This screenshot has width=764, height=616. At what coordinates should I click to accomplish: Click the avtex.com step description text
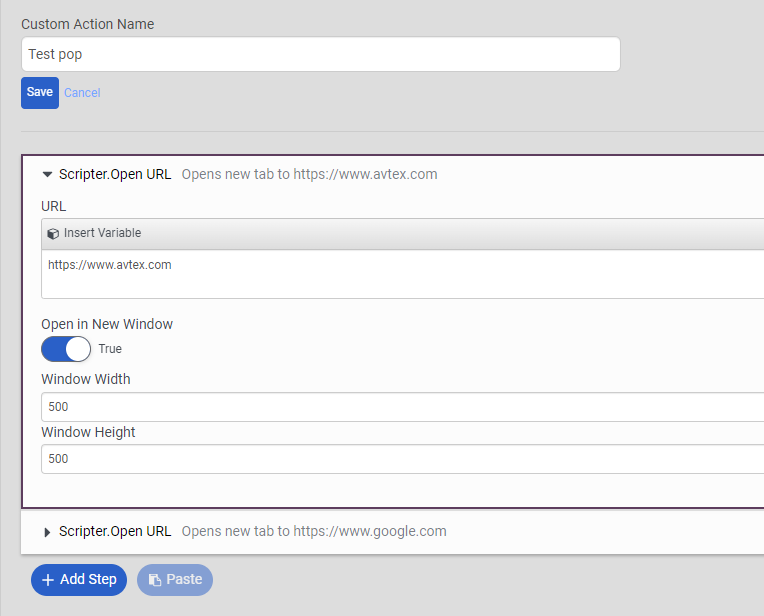(309, 174)
